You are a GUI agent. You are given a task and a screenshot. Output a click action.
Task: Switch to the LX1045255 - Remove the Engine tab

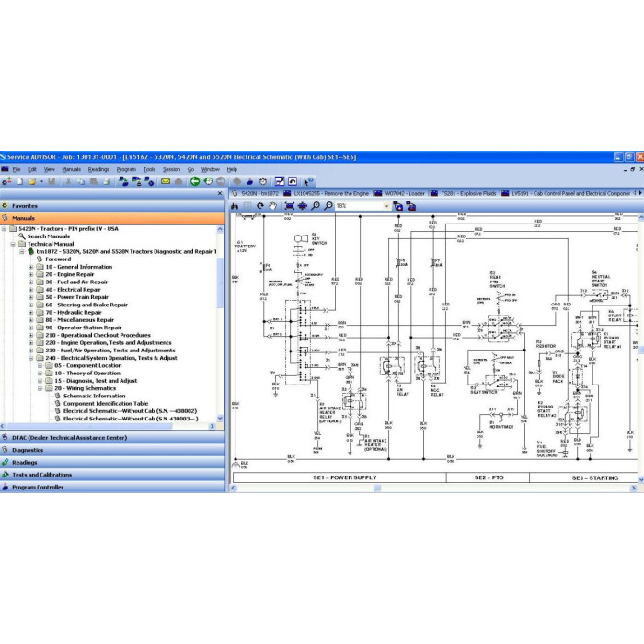(327, 193)
